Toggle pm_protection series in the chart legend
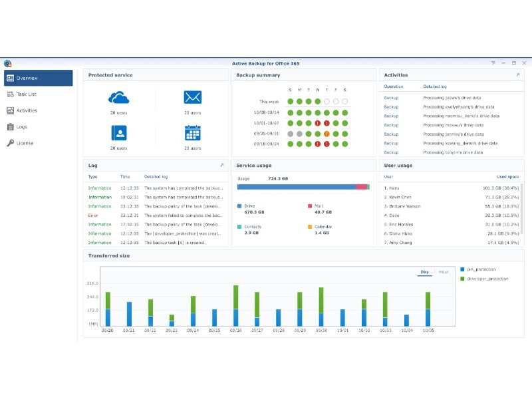The image size is (532, 399). pos(481,269)
